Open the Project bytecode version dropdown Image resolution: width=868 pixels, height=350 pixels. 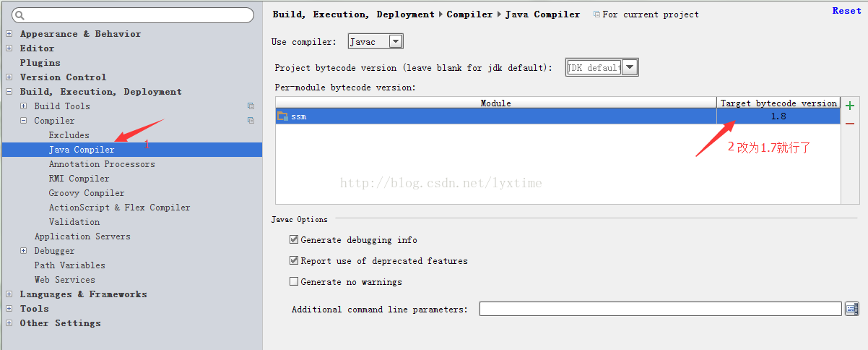click(630, 67)
